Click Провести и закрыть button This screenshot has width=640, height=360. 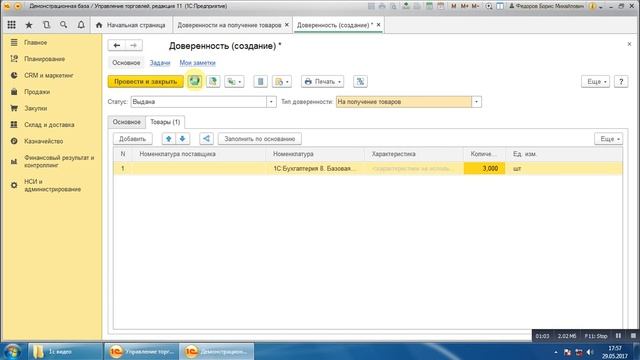pyautogui.click(x=146, y=81)
